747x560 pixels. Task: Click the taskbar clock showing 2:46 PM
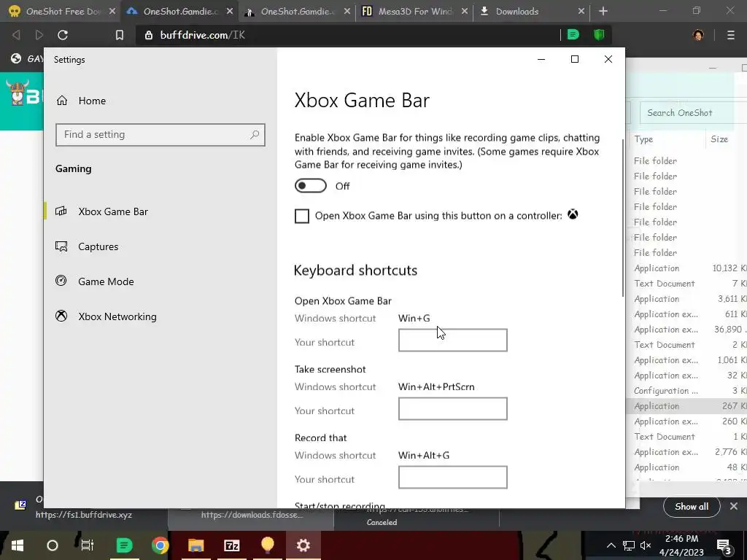[682, 545]
